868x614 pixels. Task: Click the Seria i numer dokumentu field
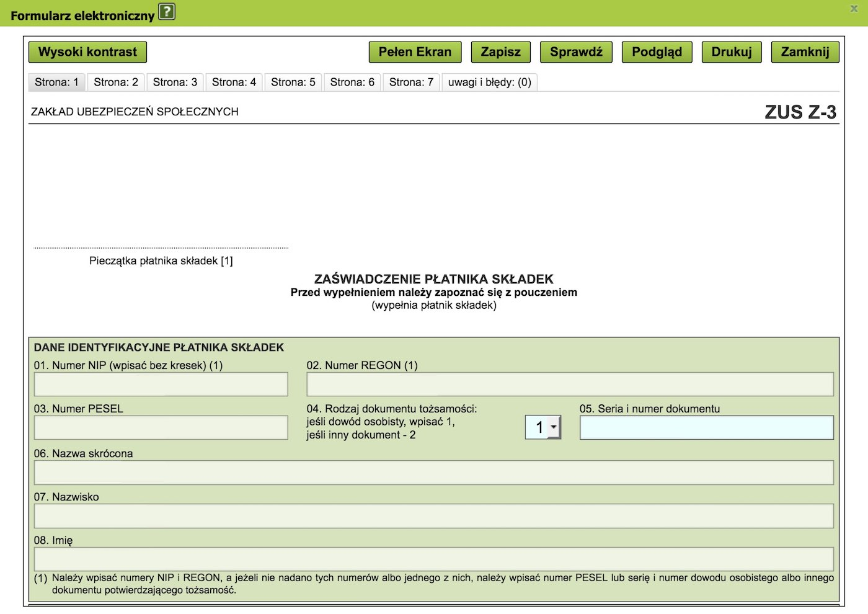pyautogui.click(x=706, y=428)
